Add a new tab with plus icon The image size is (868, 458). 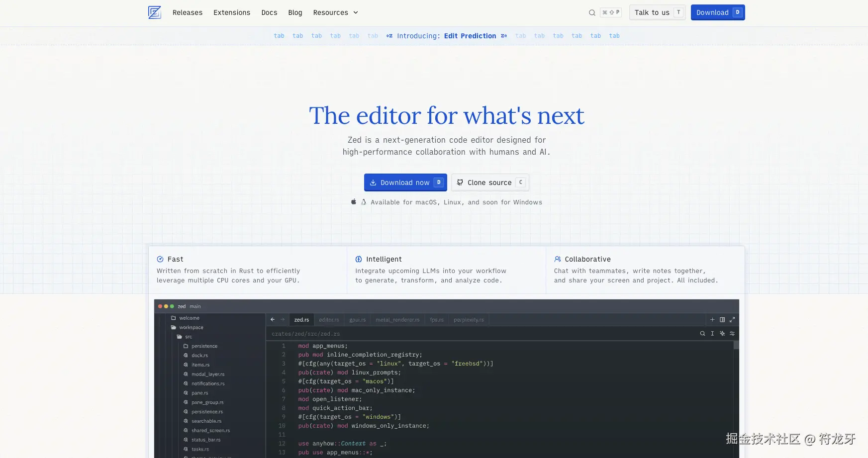pyautogui.click(x=712, y=320)
